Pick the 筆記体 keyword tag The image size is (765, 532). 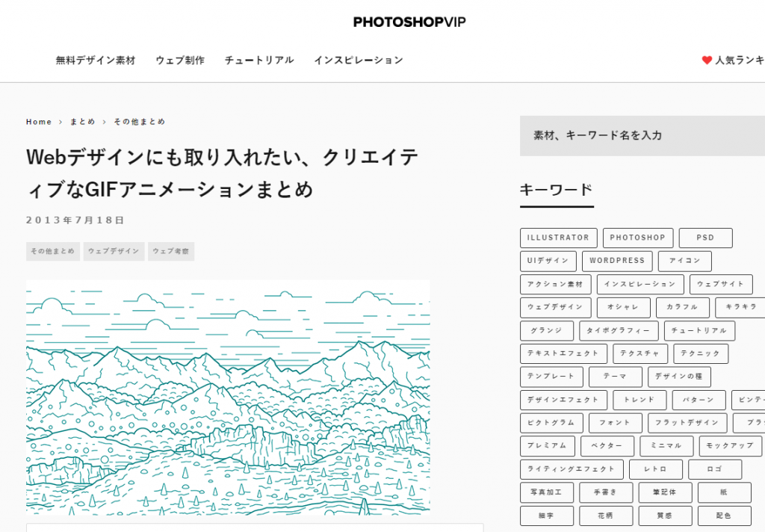pyautogui.click(x=665, y=492)
